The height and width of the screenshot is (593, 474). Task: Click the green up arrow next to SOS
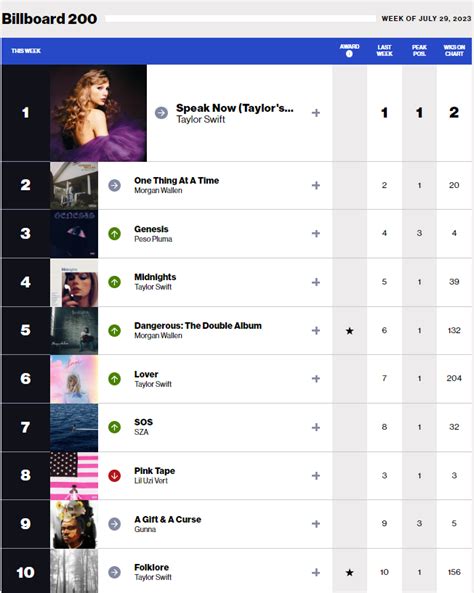point(114,427)
